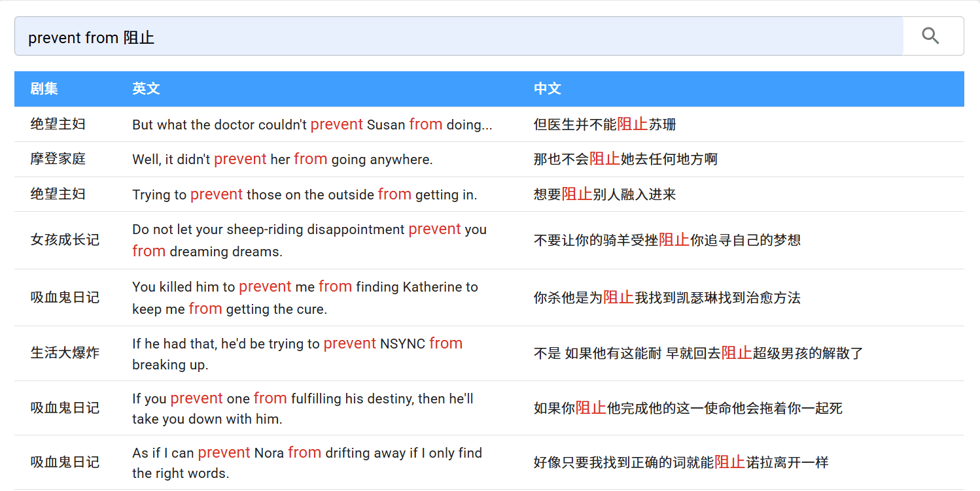Select the "fulfilling his destiny" English sentence
Image resolution: width=980 pixels, height=491 pixels.
302,408
